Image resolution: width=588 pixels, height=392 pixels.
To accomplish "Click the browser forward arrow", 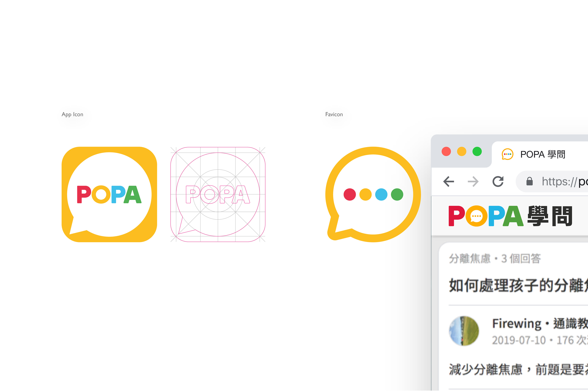I will 473,181.
